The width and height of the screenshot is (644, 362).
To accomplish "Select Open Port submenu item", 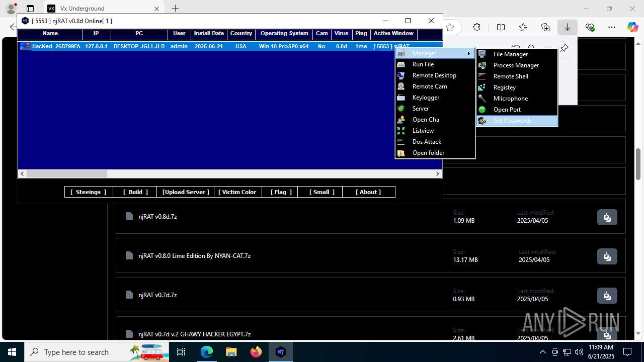I will point(517,110).
